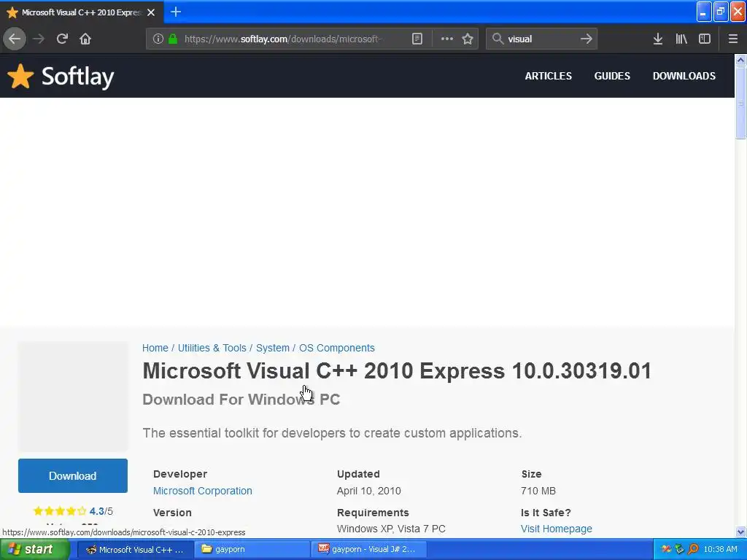The width and height of the screenshot is (747, 560).
Task: Follow the Utilities & Tools breadcrumb
Action: click(x=212, y=348)
